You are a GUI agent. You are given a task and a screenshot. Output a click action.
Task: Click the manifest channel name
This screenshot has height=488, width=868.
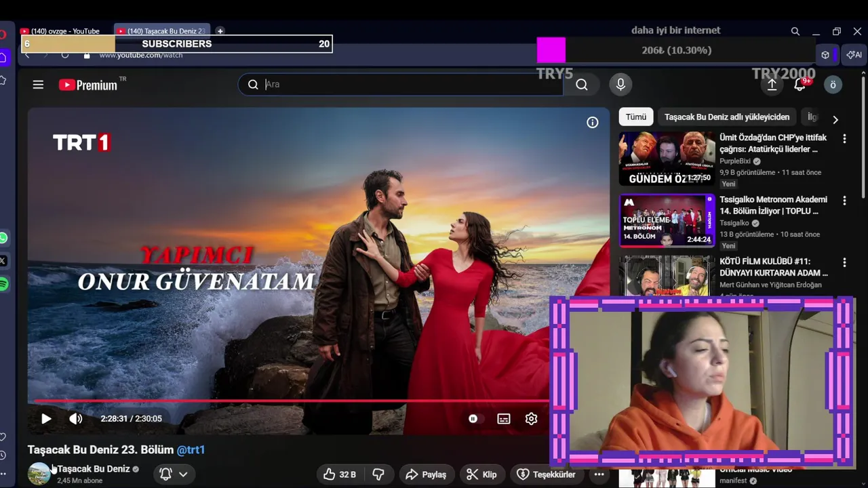(734, 481)
